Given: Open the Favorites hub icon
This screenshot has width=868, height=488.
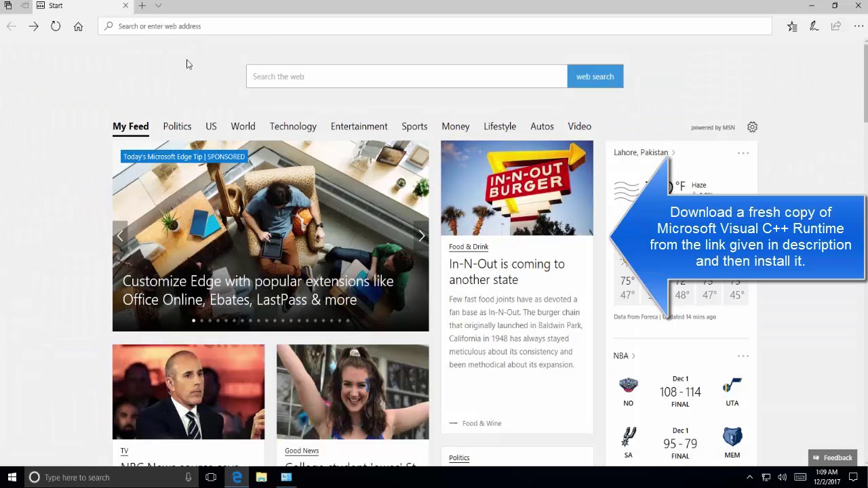Looking at the screenshot, I should 792,26.
